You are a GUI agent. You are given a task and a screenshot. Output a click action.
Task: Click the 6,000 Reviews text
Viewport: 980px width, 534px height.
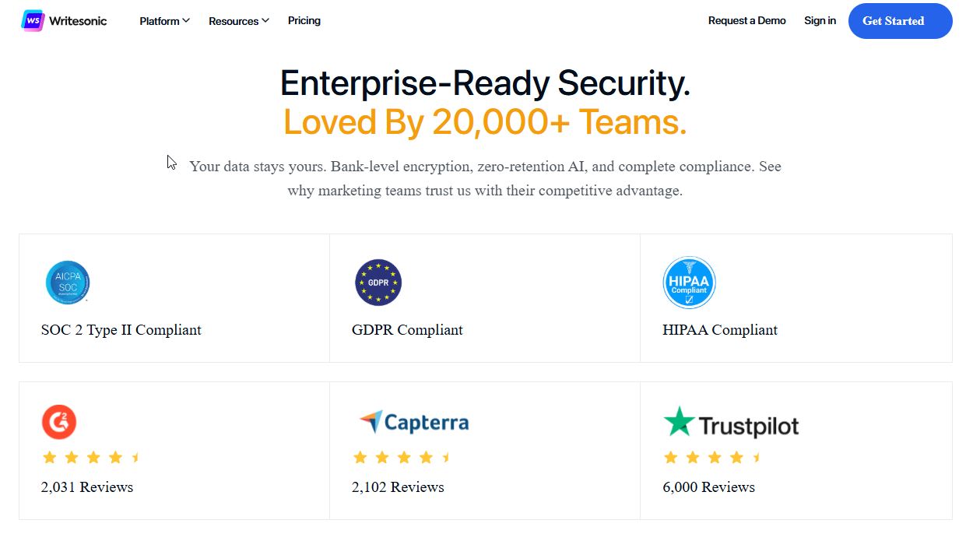(x=708, y=487)
